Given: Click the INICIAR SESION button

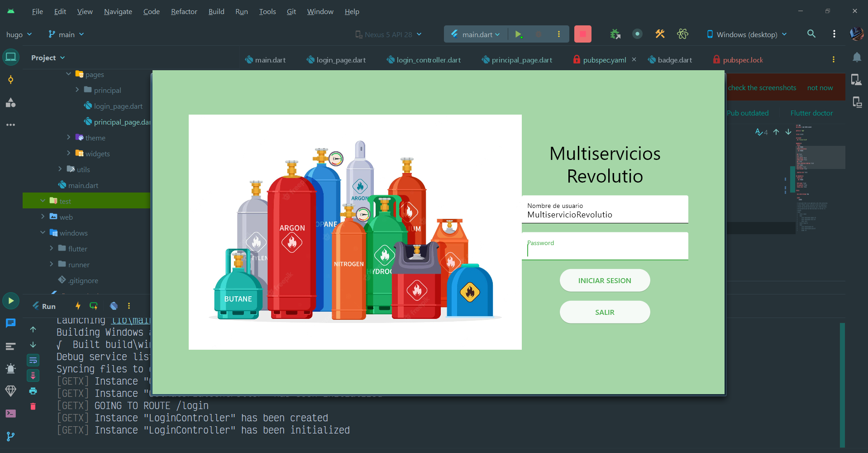Looking at the screenshot, I should tap(605, 281).
